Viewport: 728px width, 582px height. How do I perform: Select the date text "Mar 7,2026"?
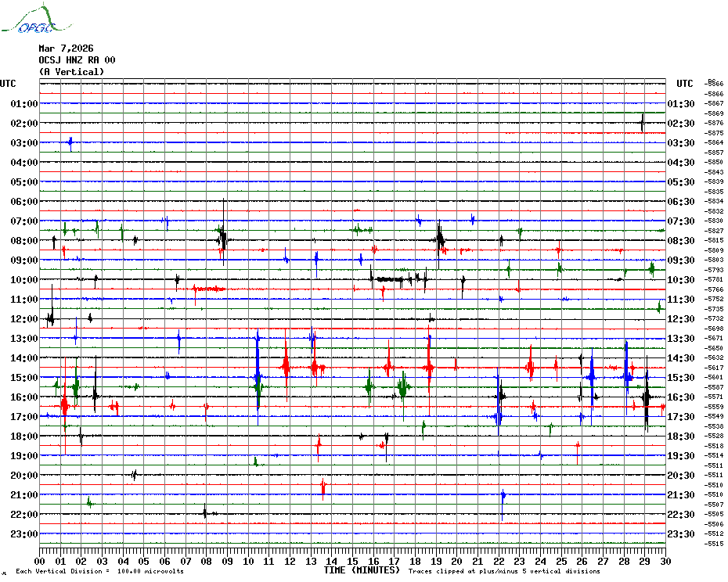pos(66,48)
